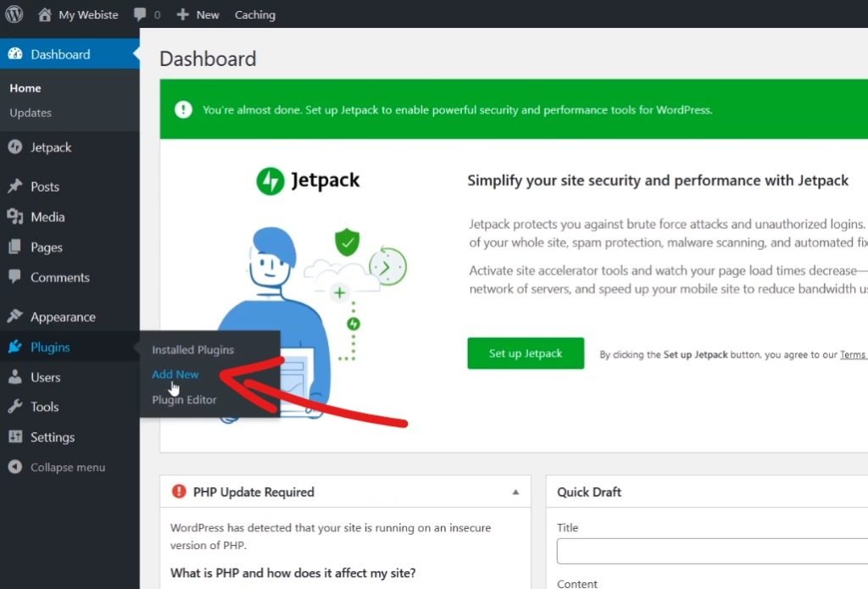Click the Dashboard gauge icon
Screen dimensions: 868x589
15,53
